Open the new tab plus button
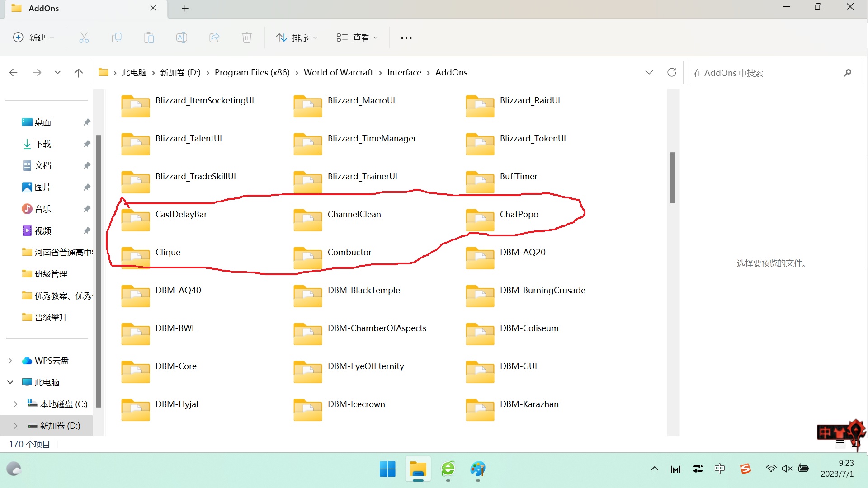This screenshot has height=488, width=868. coord(185,8)
